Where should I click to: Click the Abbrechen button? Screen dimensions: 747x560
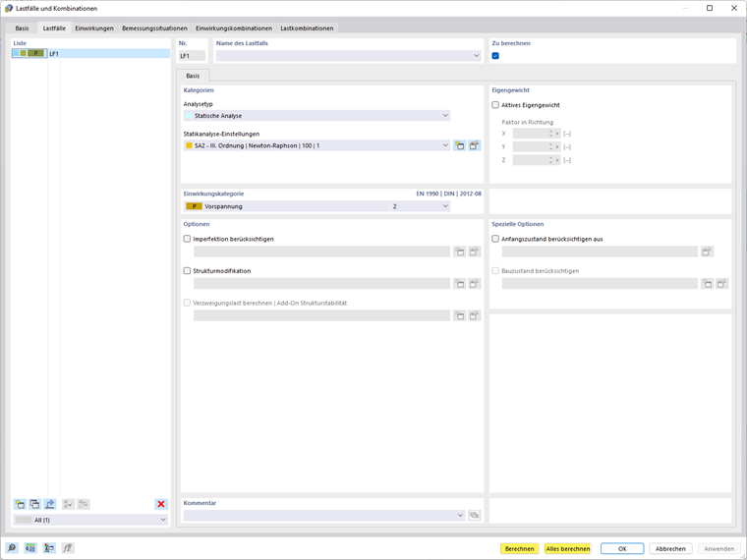coord(670,548)
